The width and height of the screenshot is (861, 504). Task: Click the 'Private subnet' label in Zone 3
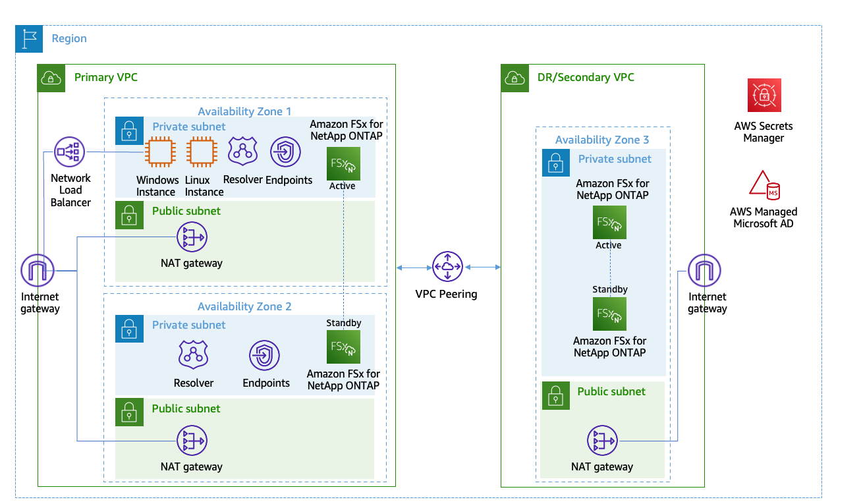[x=615, y=159]
